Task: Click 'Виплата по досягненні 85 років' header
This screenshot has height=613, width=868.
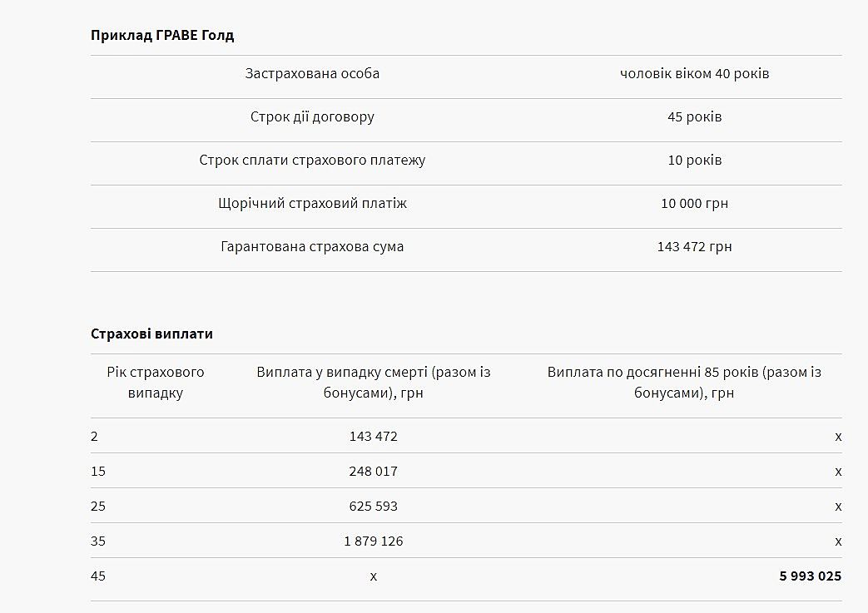Action: [683, 383]
